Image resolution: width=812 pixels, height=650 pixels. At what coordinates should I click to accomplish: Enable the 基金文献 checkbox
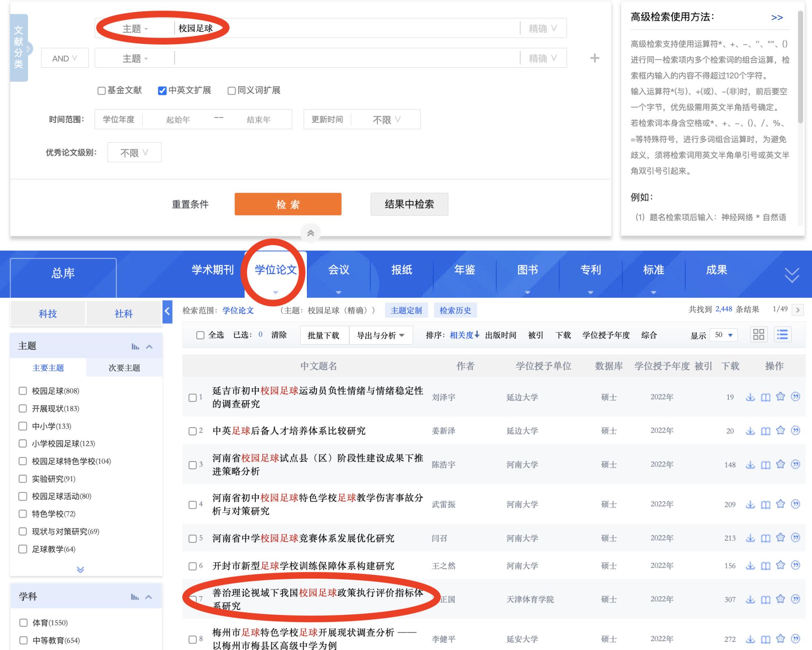[x=101, y=90]
